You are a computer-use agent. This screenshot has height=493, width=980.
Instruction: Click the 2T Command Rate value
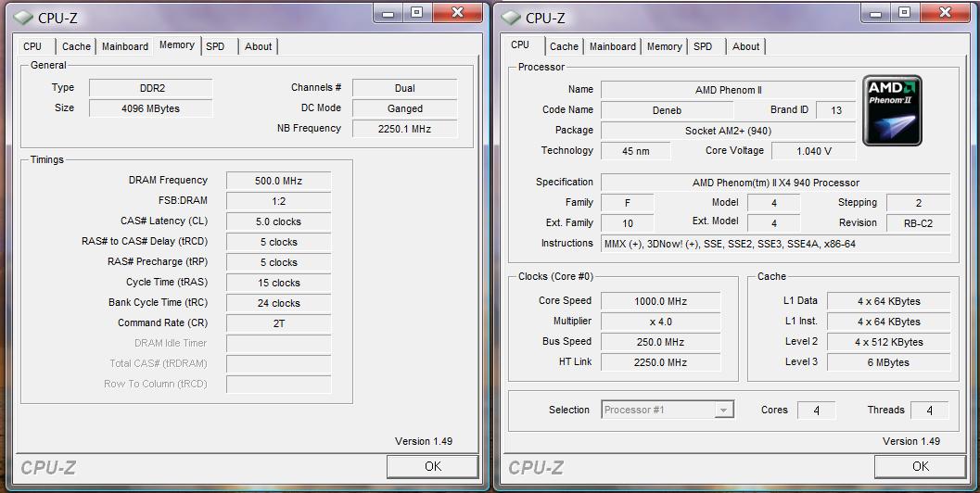click(279, 323)
